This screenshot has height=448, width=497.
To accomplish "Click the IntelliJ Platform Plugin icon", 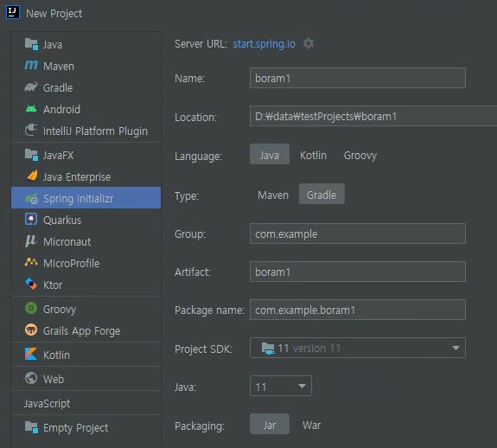I will [x=31, y=130].
